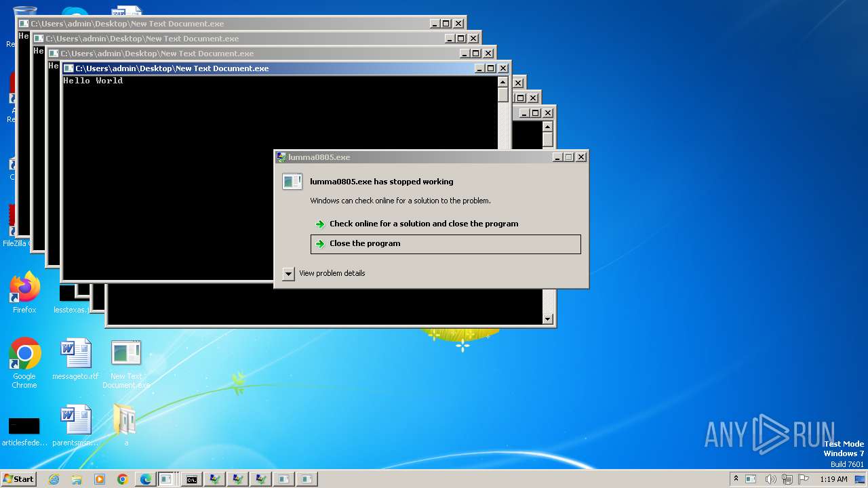Launch Internet Explorer from the taskbar

(x=54, y=479)
